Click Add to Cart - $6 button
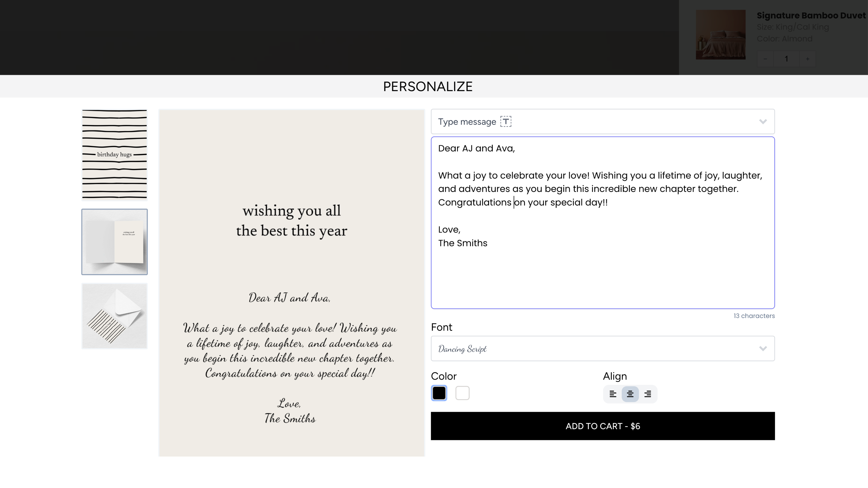Viewport: 868px width, 488px height. click(x=602, y=426)
